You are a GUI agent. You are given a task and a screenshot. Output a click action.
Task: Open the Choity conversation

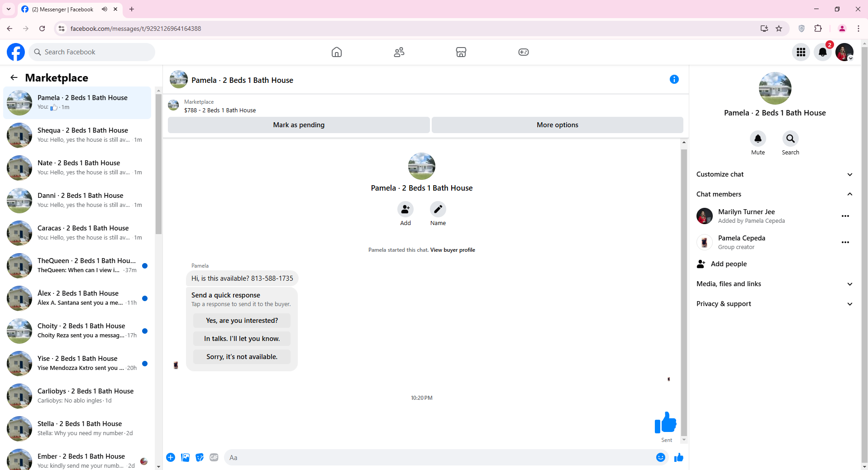click(x=77, y=331)
